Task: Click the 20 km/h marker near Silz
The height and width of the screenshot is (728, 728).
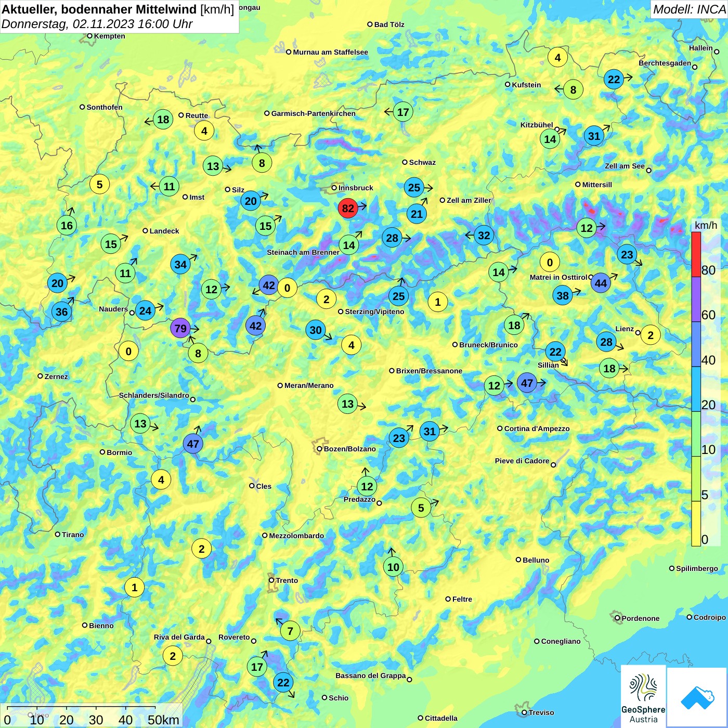Action: (251, 201)
